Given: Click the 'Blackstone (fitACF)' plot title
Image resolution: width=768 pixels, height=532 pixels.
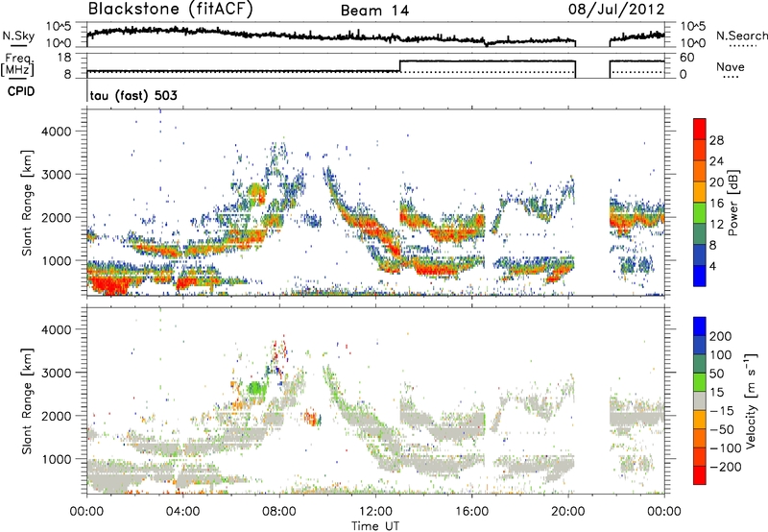Looking at the screenshot, I should pyautogui.click(x=170, y=9).
